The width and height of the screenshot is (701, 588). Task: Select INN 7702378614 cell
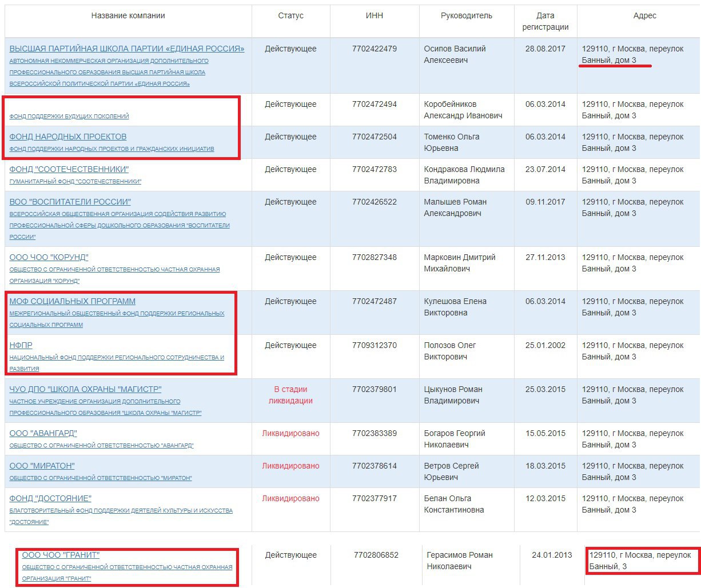(x=375, y=466)
